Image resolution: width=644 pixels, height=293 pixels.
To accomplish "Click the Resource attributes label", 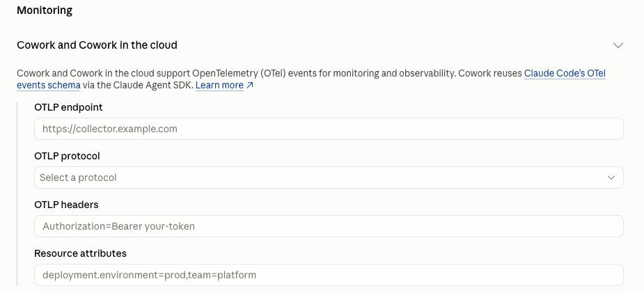I will [80, 253].
